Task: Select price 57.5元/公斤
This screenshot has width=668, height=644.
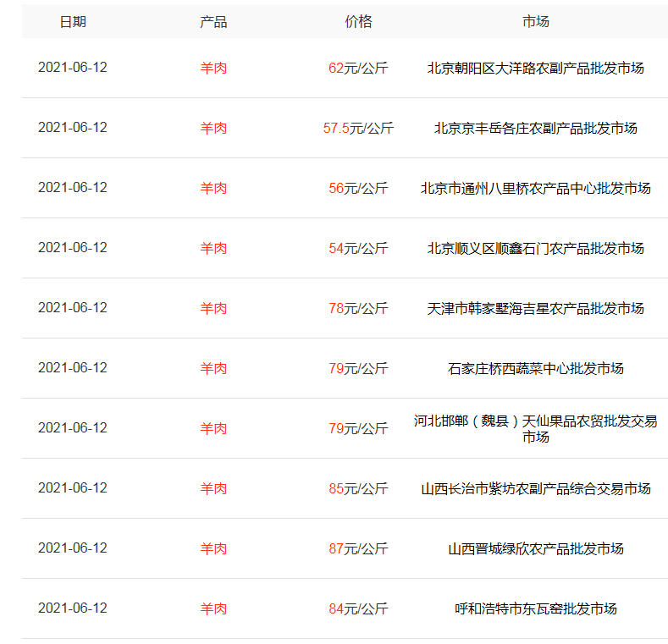Action: [x=358, y=128]
